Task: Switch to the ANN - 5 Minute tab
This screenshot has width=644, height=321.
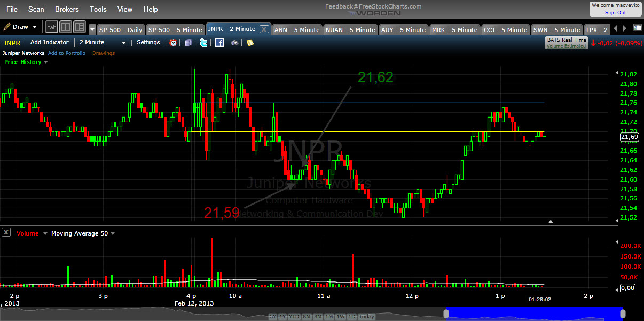Action: tap(297, 29)
